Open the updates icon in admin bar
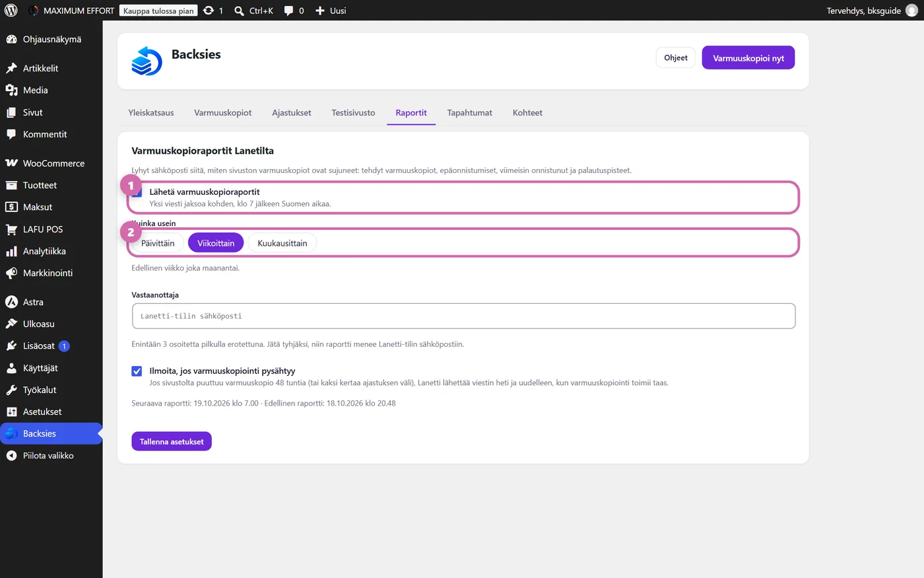The width and height of the screenshot is (924, 578). [x=209, y=11]
